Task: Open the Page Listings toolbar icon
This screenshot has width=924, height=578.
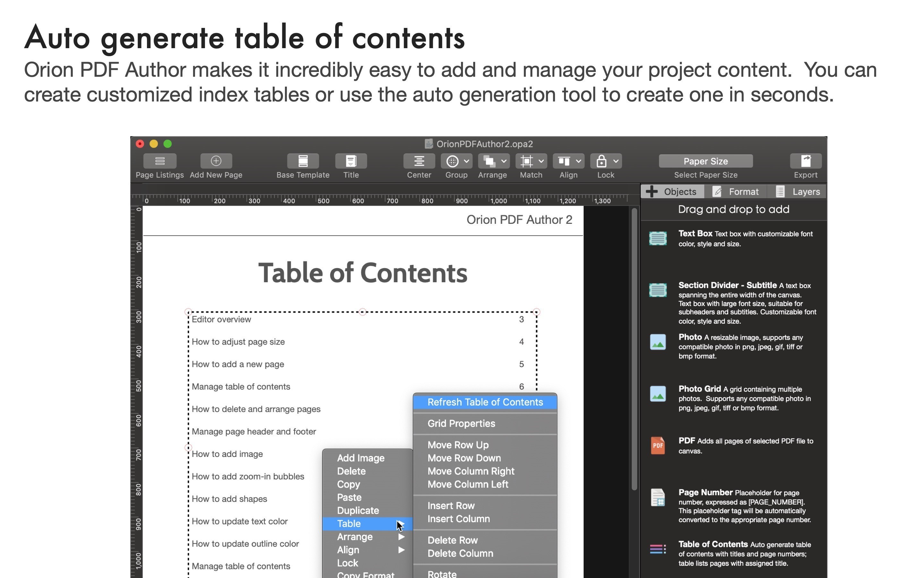Action: (x=159, y=161)
